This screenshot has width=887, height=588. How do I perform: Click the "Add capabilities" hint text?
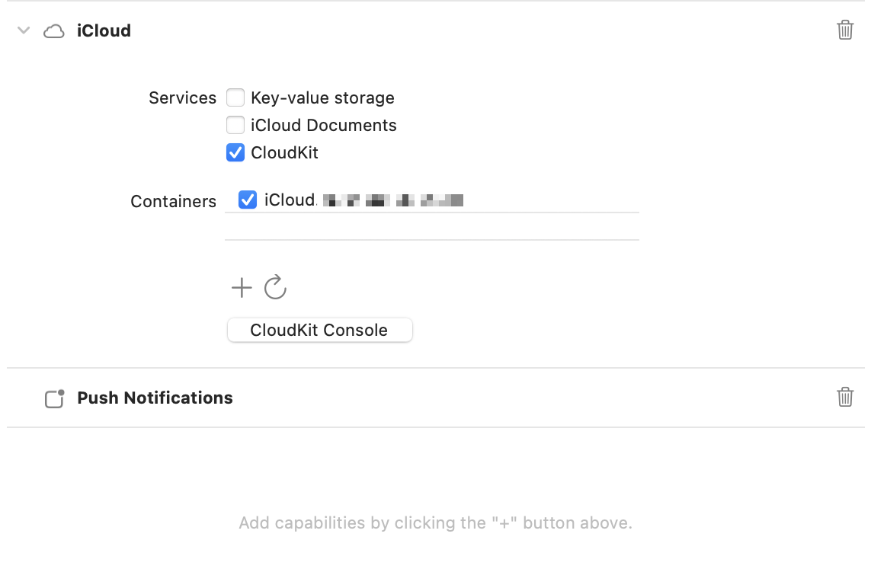click(435, 523)
